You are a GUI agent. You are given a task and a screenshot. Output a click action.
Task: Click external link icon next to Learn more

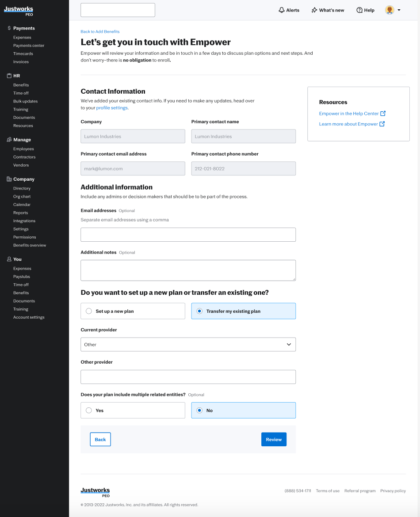[x=382, y=124]
